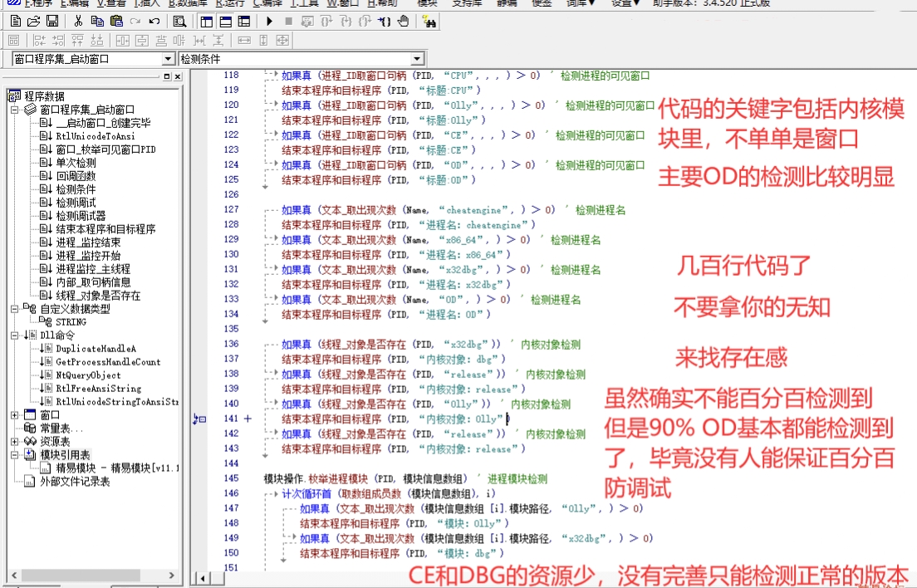Collapse the Dll命令 tree node

(x=15, y=336)
